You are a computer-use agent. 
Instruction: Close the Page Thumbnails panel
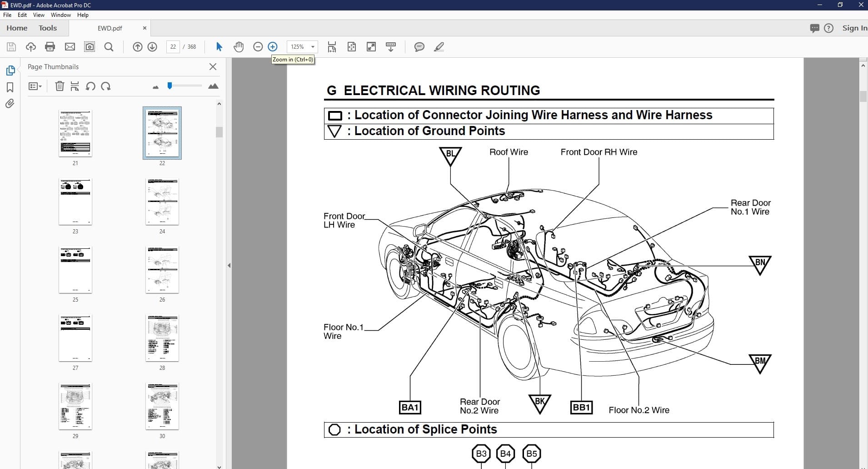(x=213, y=67)
